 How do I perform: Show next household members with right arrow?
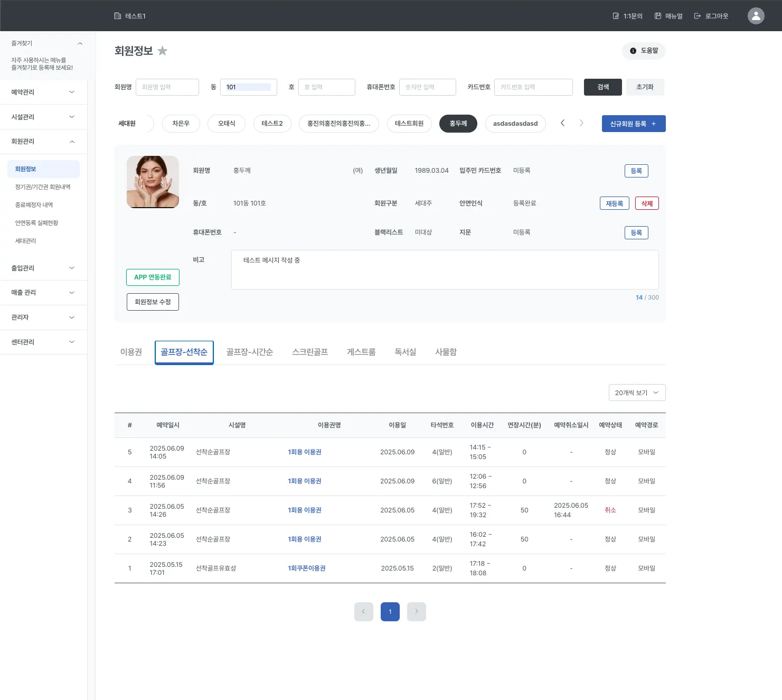(581, 123)
